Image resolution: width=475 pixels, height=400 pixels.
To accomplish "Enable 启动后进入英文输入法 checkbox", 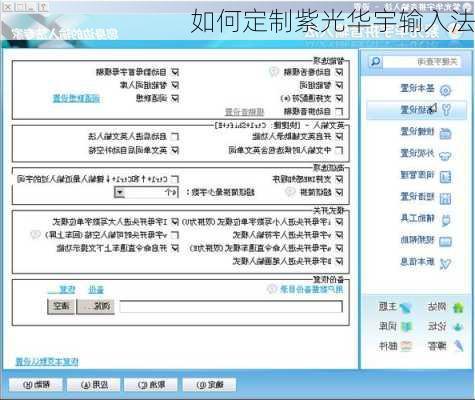I will [x=175, y=136].
